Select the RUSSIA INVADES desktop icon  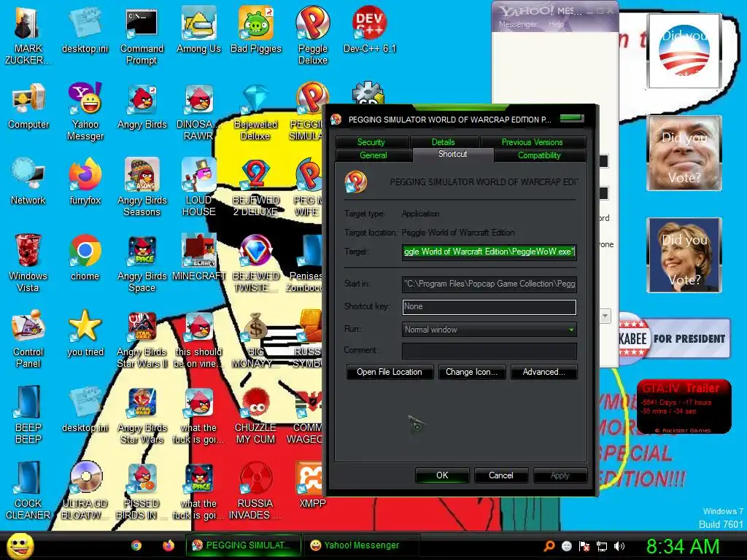coord(255,491)
